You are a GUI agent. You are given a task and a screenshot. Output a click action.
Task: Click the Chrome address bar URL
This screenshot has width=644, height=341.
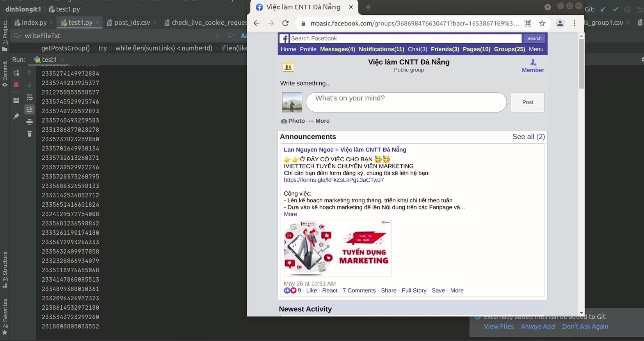pos(415,23)
